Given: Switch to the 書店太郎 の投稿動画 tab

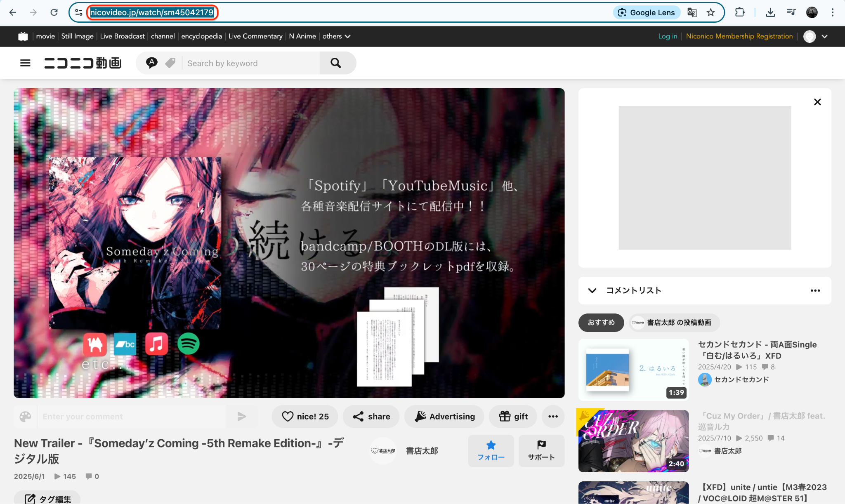Looking at the screenshot, I should (x=673, y=323).
